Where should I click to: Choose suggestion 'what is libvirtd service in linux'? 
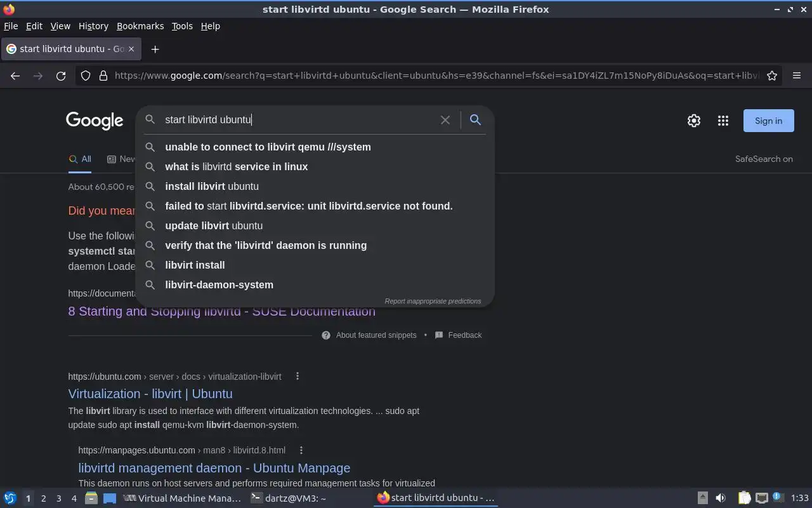(x=315, y=166)
